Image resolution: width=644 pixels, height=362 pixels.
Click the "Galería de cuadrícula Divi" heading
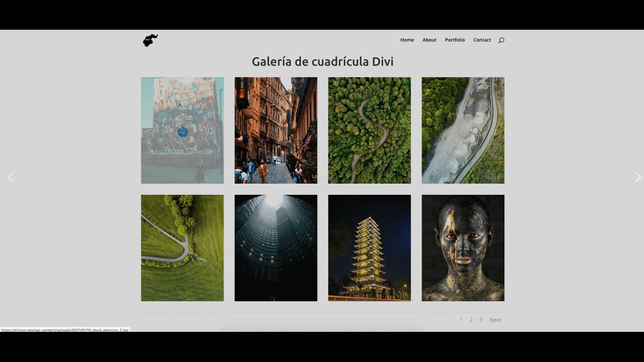tap(323, 62)
